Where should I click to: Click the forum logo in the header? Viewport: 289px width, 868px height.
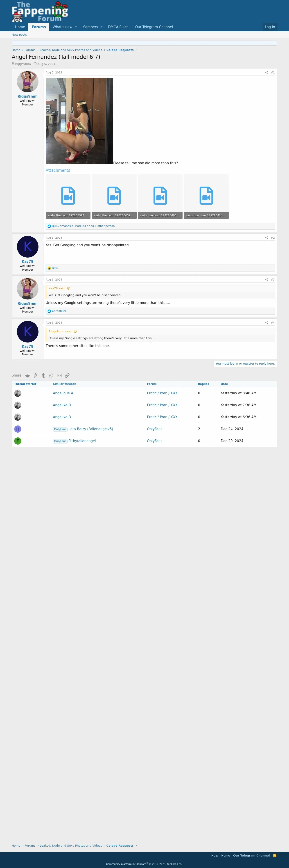click(x=40, y=12)
